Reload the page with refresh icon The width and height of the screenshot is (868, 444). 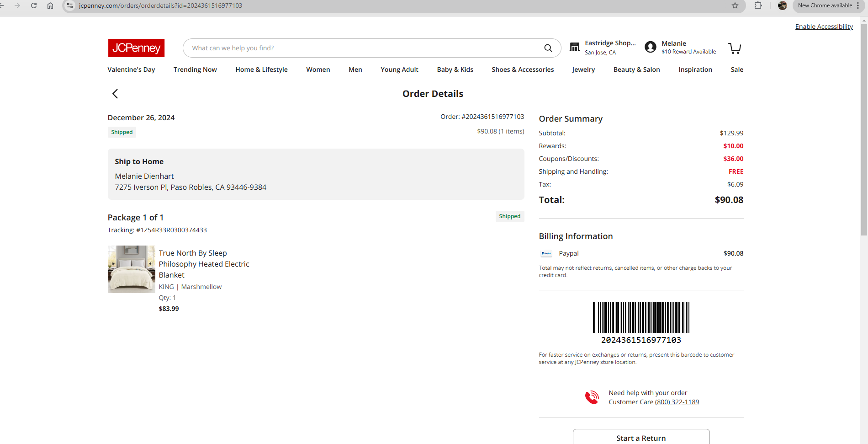[34, 5]
